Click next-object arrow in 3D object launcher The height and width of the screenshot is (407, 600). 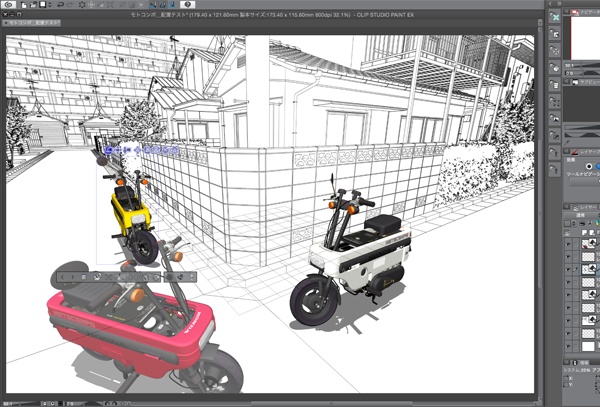point(73,277)
